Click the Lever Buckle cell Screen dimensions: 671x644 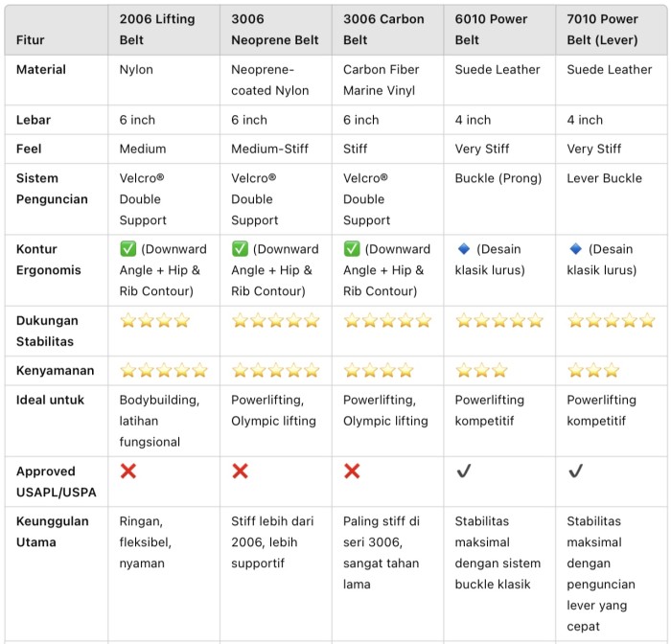coord(604,178)
